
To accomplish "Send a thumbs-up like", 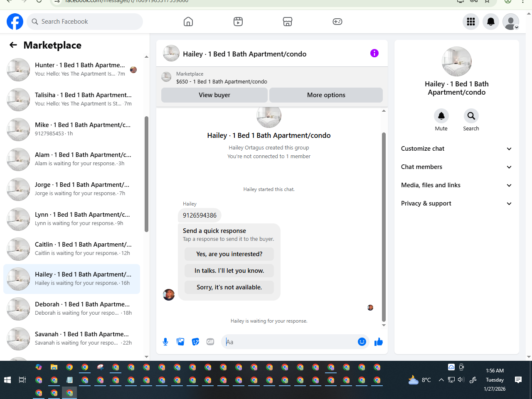I will [379, 342].
